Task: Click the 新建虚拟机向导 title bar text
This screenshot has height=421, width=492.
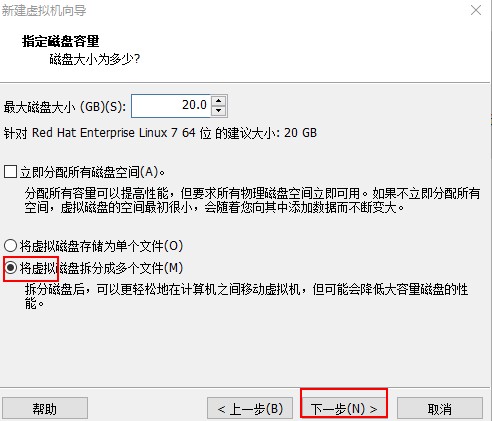Action: pos(44,11)
